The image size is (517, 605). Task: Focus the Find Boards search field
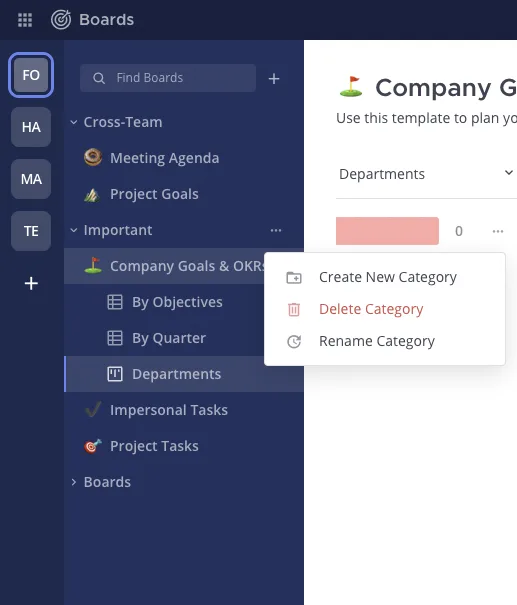tap(168, 78)
